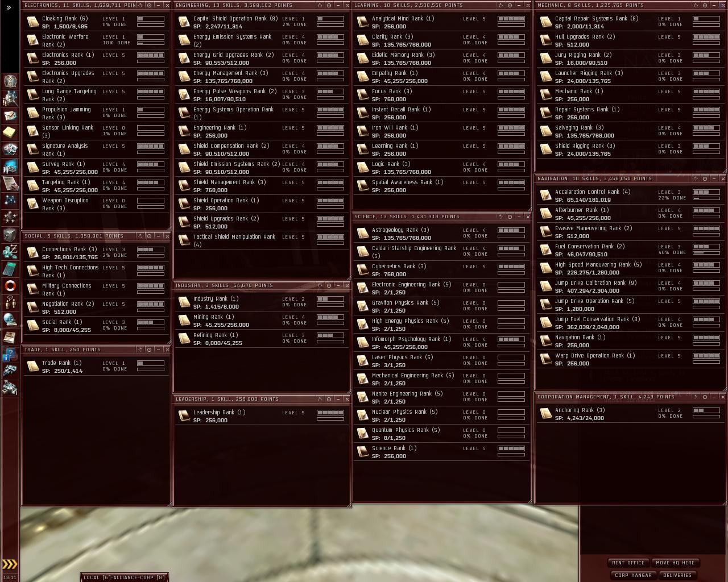Click circle icon in Electronics window header
Image resolution: width=728 pixels, height=582 pixels.
(149, 5)
